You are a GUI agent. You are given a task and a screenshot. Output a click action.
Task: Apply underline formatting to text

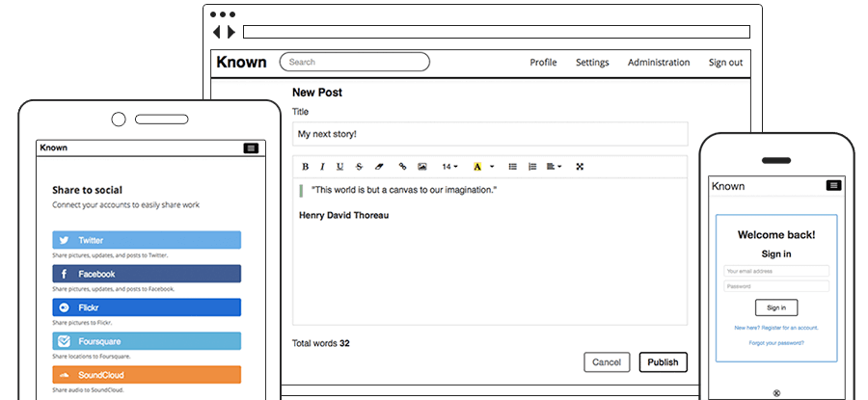339,167
